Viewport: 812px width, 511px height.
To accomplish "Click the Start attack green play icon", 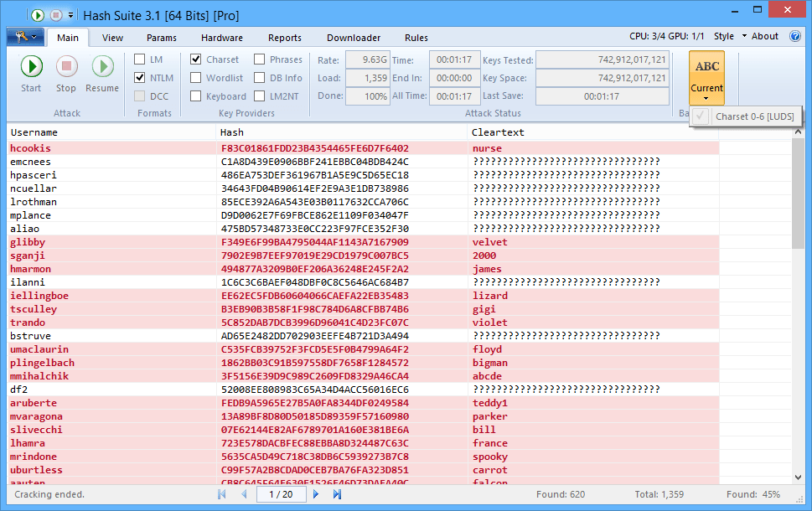I will pos(32,66).
